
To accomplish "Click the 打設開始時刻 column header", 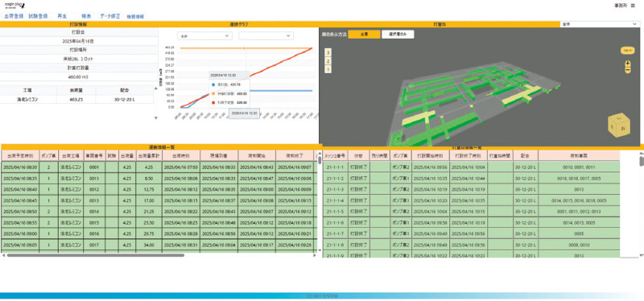I will pyautogui.click(x=431, y=155).
